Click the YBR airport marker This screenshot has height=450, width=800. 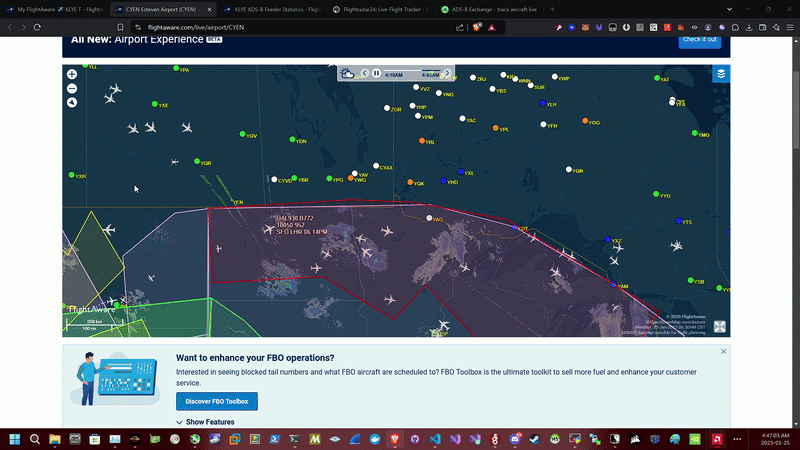point(294,178)
